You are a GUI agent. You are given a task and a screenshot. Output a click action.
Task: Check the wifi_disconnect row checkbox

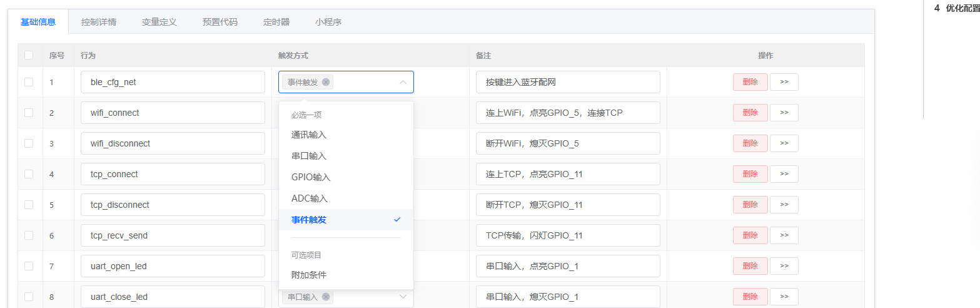pos(29,143)
